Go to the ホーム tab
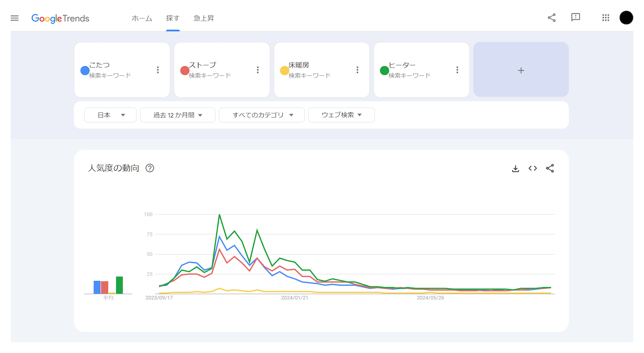Screen dimensions: 644x353 click(x=142, y=18)
